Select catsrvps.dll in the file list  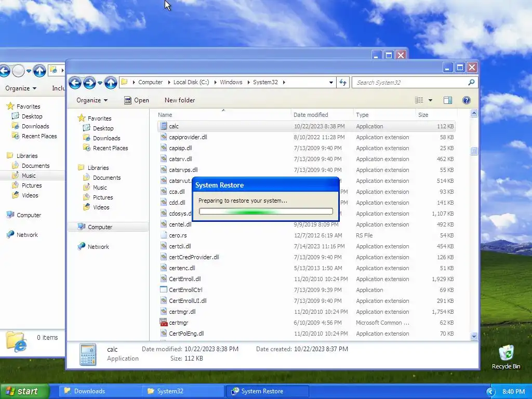pos(183,170)
